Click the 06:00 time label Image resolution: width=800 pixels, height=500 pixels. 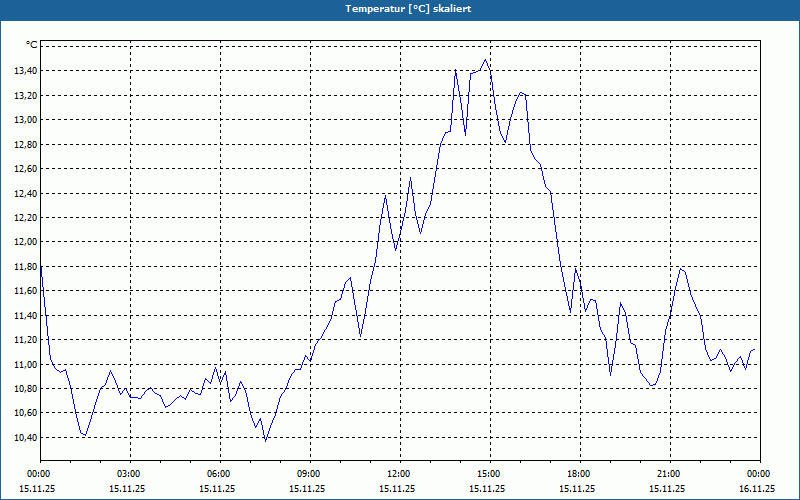(220, 474)
